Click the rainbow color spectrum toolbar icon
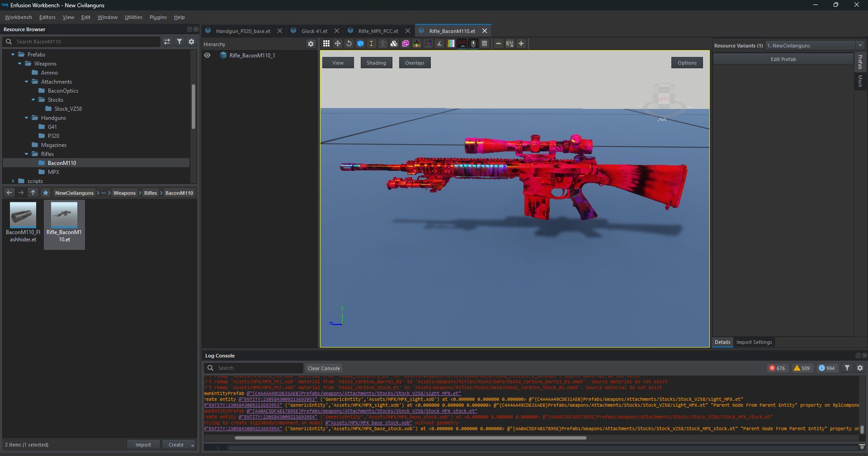 (x=451, y=44)
